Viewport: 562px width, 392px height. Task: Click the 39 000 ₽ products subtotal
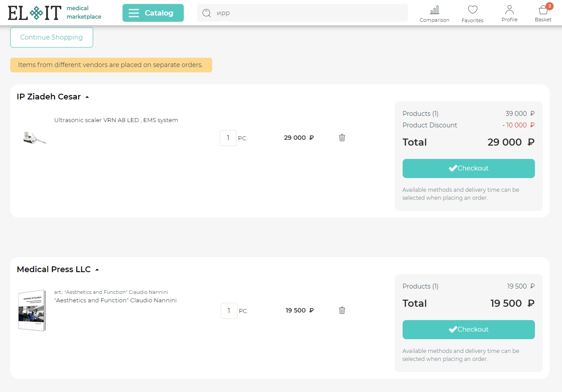coord(520,114)
